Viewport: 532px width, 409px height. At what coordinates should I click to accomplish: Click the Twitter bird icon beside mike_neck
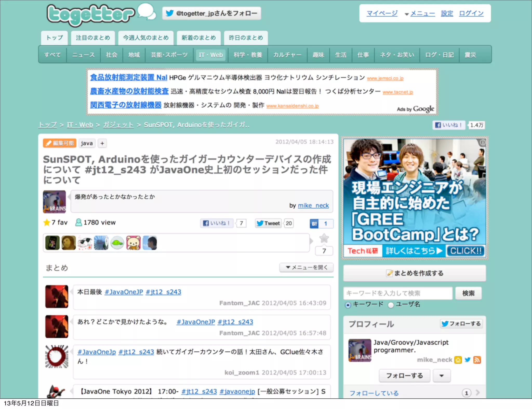468,360
